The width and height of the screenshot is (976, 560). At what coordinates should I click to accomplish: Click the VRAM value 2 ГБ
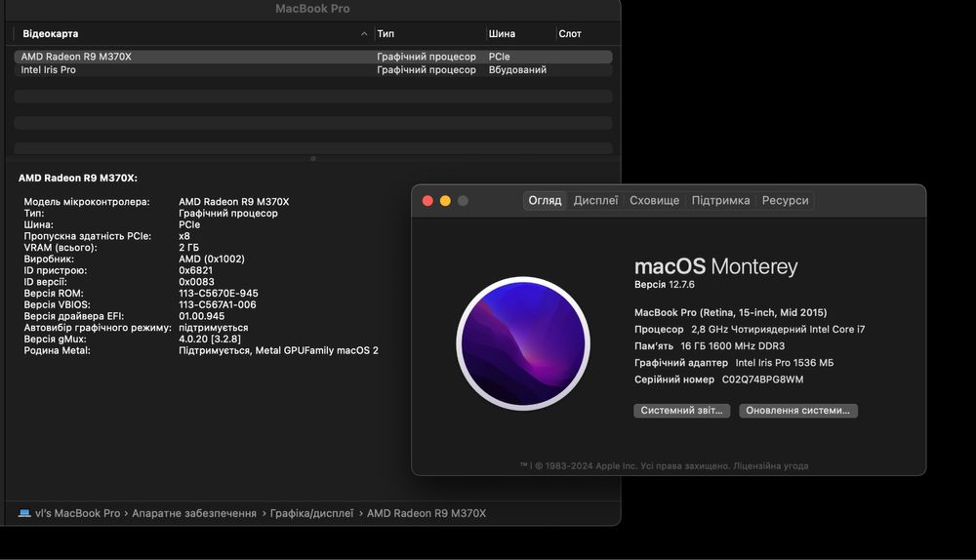click(188, 248)
